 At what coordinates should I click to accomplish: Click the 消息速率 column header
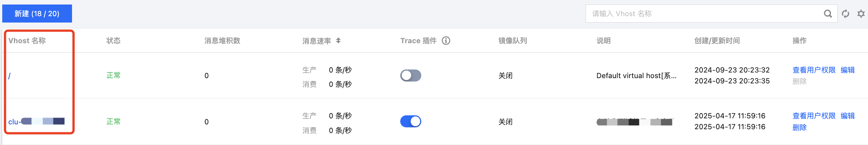click(x=317, y=41)
